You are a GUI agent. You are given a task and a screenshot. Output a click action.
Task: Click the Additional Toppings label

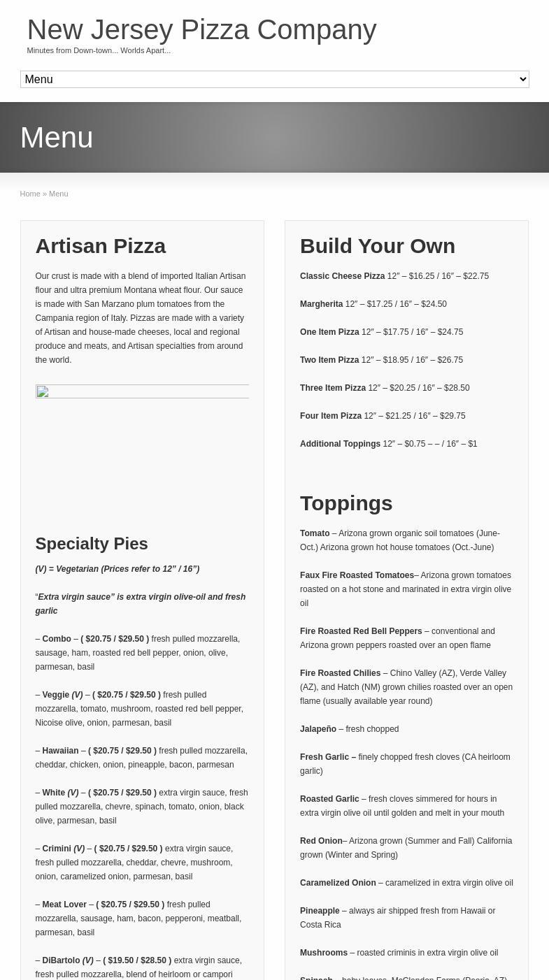tap(340, 444)
